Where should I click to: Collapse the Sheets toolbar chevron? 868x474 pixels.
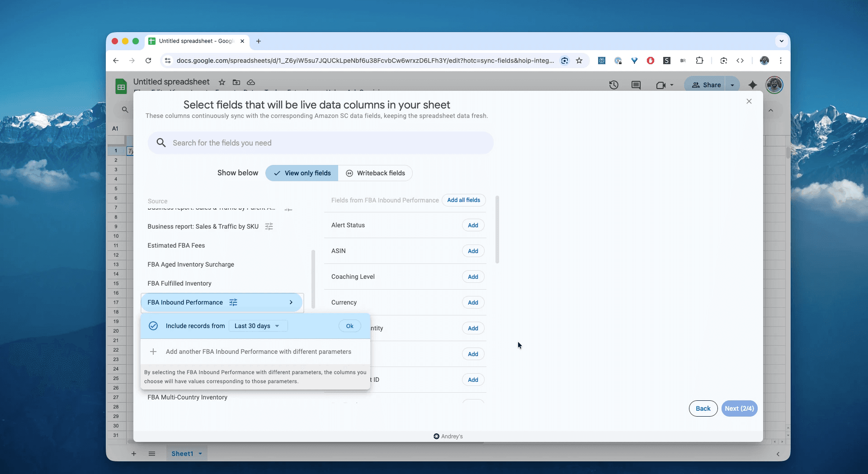coord(771,110)
